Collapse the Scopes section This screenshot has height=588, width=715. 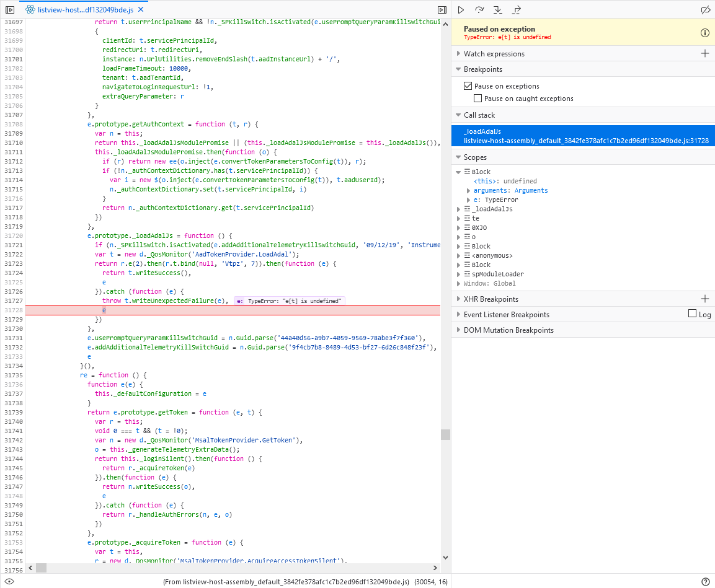pos(458,157)
